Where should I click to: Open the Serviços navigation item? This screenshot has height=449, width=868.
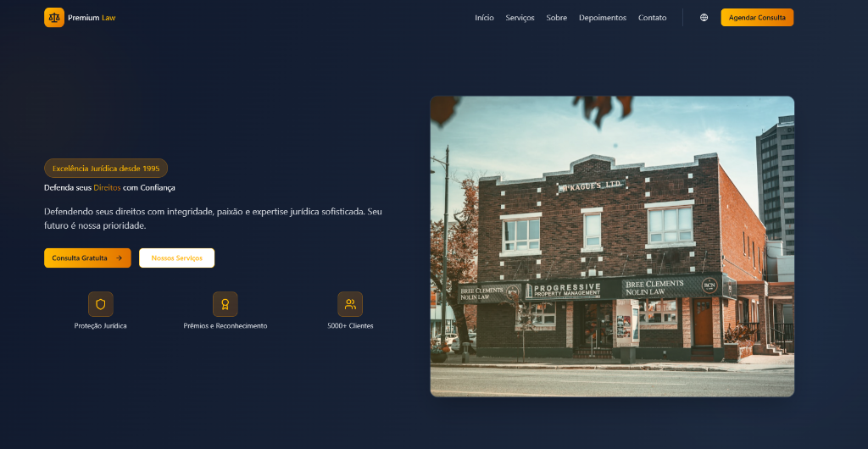[520, 18]
